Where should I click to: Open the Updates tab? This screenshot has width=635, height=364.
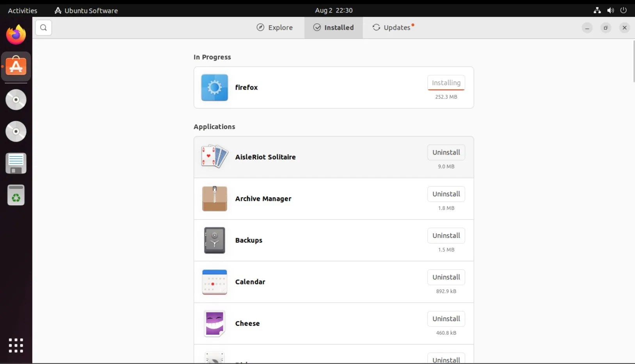tap(393, 27)
